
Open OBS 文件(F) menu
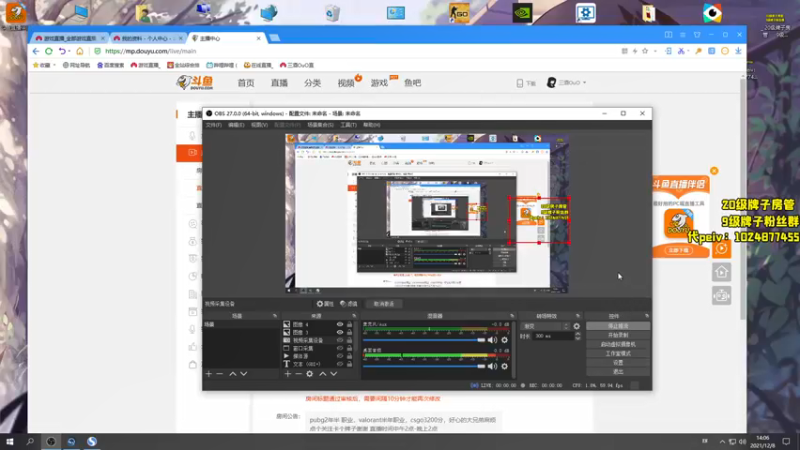(213, 125)
